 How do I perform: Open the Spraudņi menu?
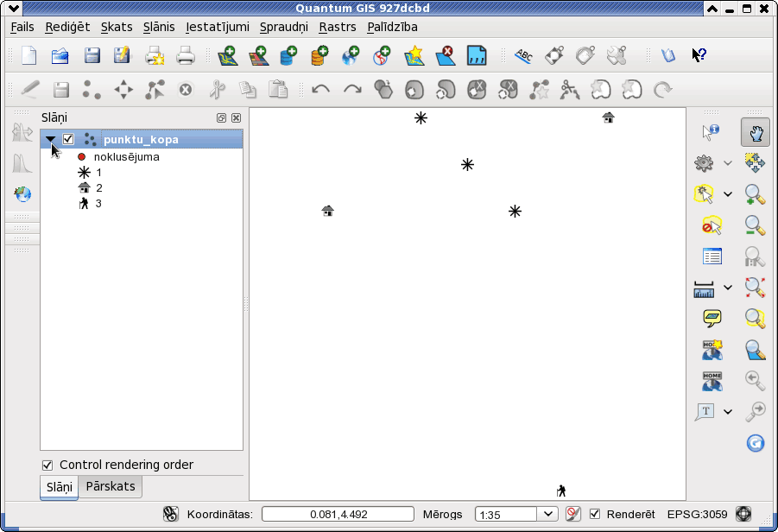284,27
